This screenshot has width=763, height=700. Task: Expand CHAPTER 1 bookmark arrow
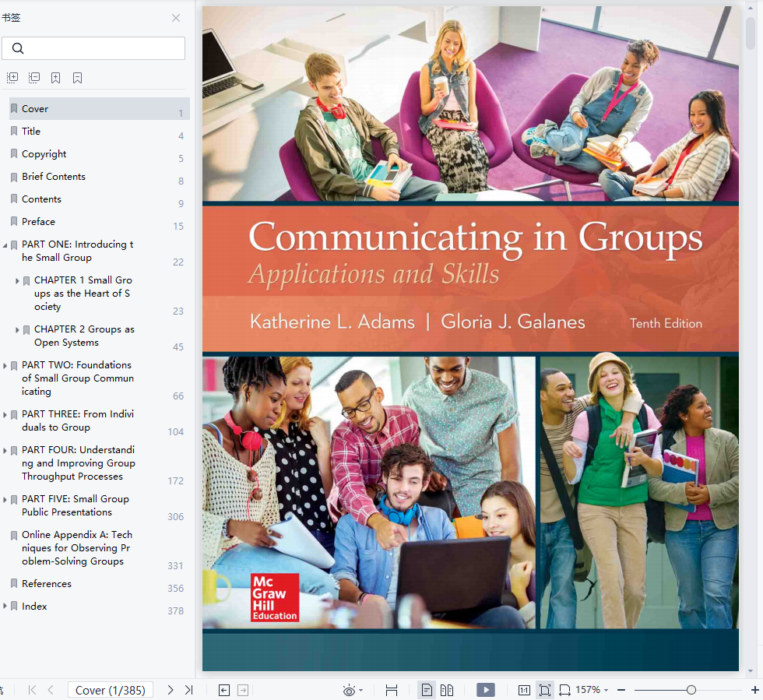[x=17, y=281]
